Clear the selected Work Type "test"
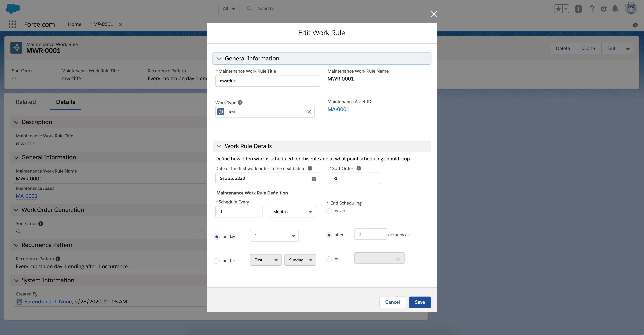 click(309, 112)
